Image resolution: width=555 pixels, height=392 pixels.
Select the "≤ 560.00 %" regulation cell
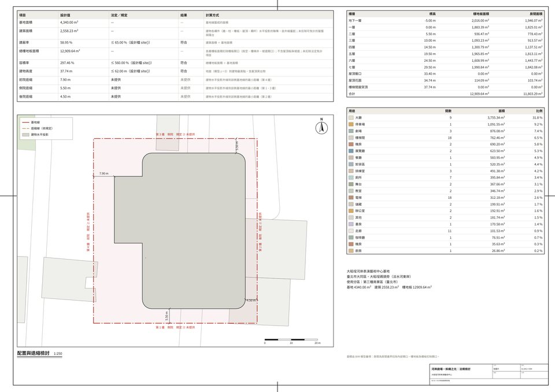[131, 62]
